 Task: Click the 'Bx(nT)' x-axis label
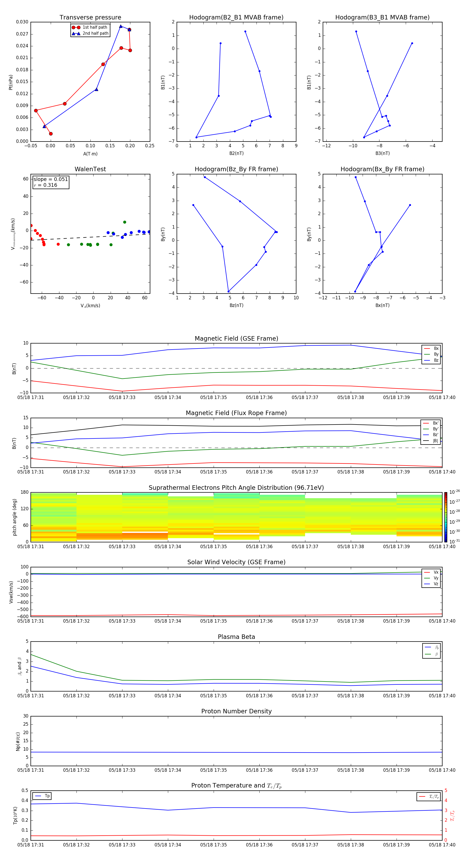(382, 305)
